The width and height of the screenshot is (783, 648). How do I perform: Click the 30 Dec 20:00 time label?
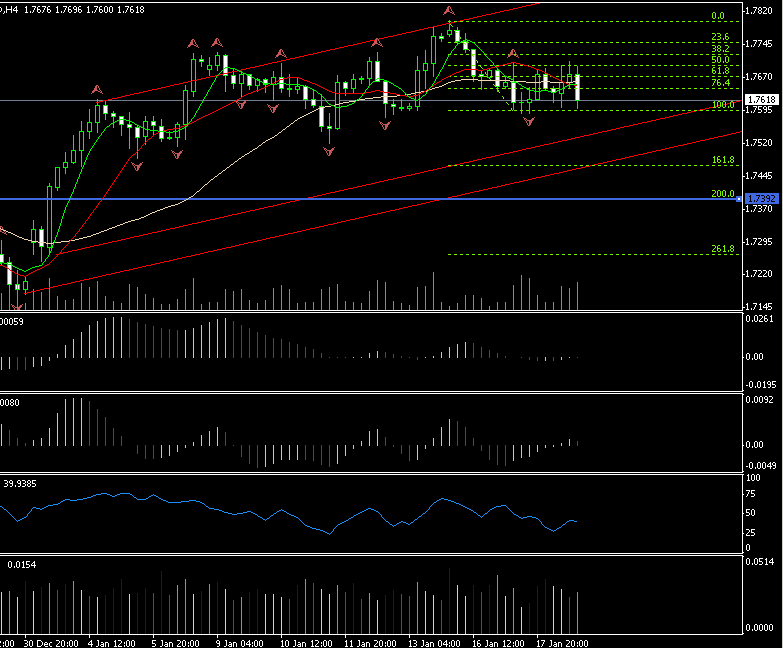tap(51, 643)
